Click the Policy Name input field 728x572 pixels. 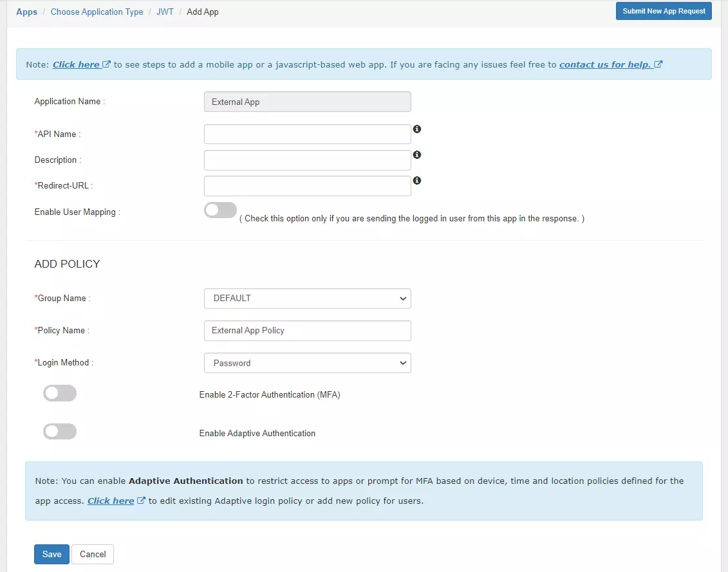coord(308,331)
